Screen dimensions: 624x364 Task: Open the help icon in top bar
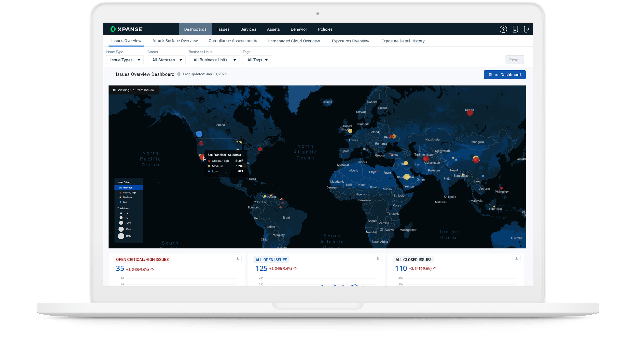tap(503, 29)
